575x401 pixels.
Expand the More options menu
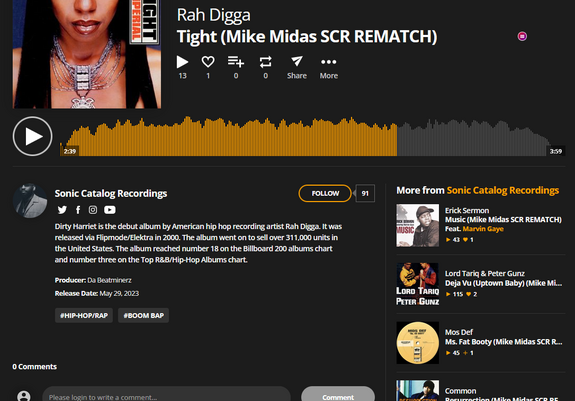329,62
